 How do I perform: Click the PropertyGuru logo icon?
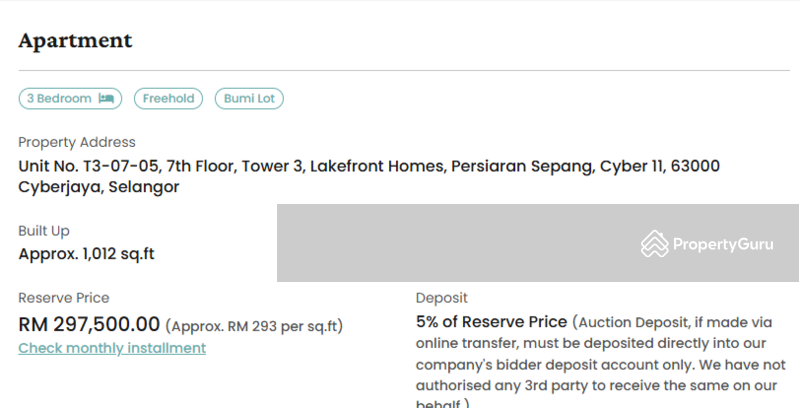pyautogui.click(x=655, y=244)
